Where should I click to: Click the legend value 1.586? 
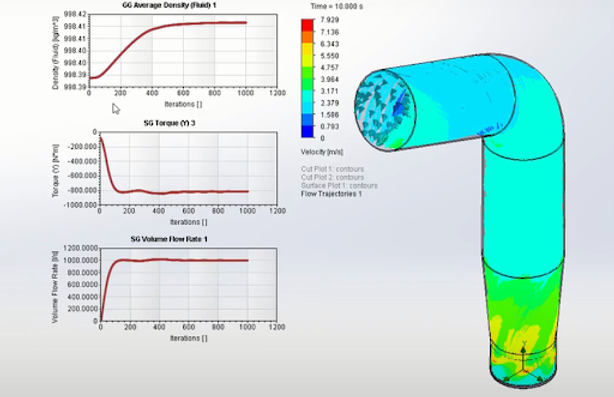point(329,115)
